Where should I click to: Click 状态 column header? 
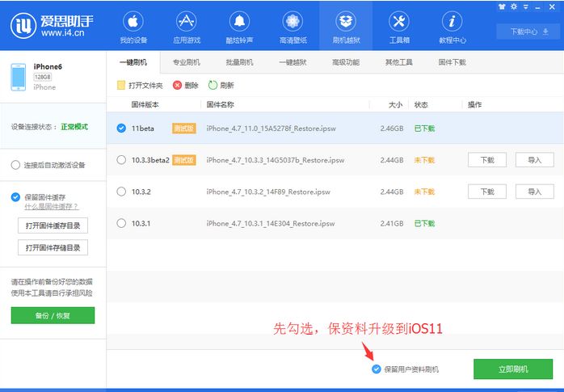click(x=421, y=104)
